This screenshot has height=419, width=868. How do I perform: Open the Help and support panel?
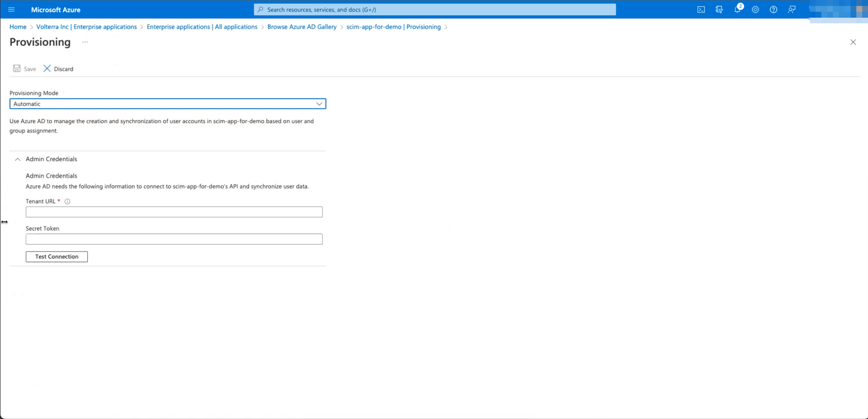[773, 9]
